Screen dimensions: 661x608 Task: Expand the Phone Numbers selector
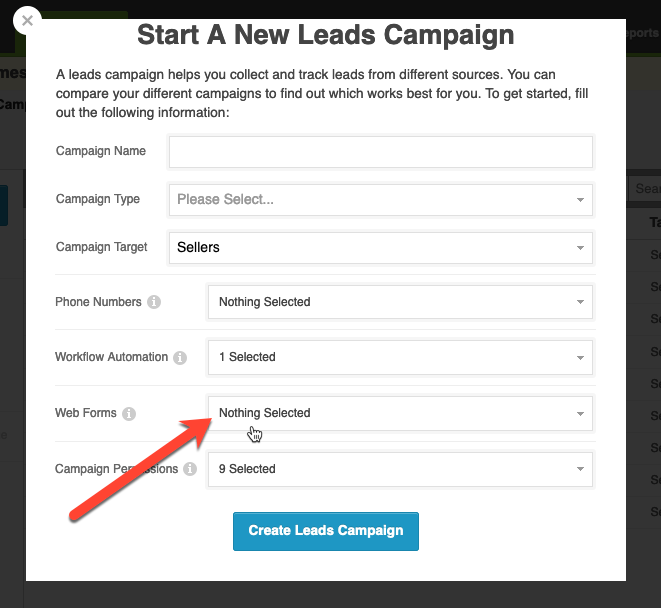[x=400, y=302]
